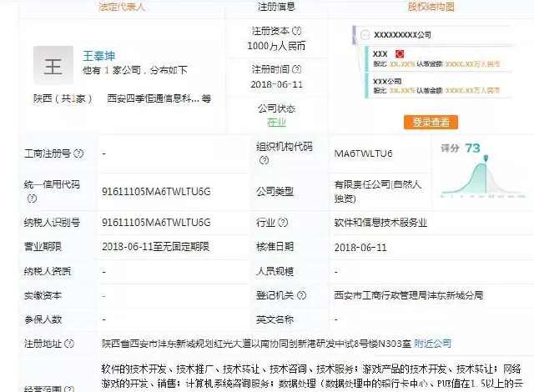Screen dimensions: 534x392
Task: Click the 评分 73 score value
Action: 473,148
